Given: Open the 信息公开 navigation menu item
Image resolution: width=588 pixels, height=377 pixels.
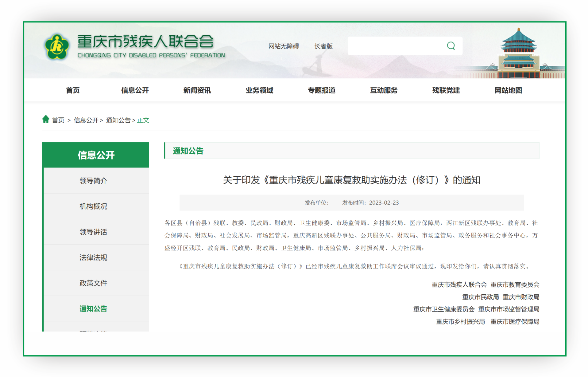Looking at the screenshot, I should point(135,90).
